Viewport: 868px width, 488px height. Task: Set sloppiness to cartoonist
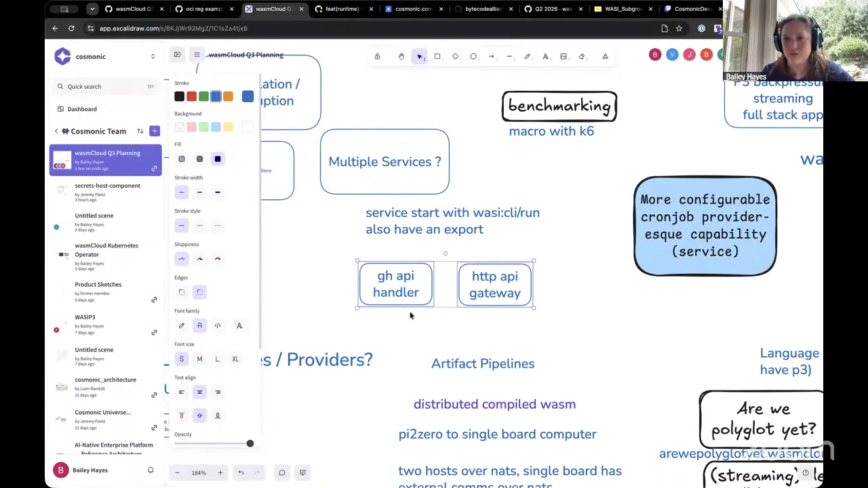pos(218,259)
